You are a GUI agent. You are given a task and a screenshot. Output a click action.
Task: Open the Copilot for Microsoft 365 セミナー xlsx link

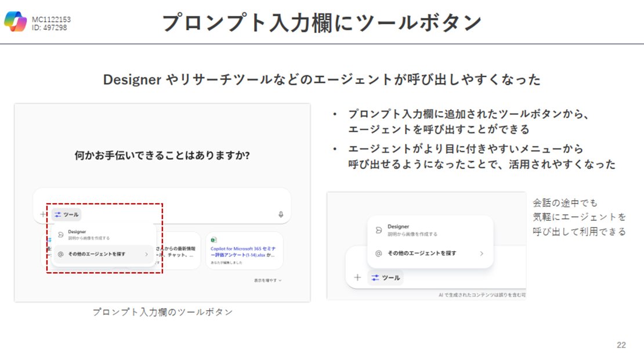pos(243,251)
